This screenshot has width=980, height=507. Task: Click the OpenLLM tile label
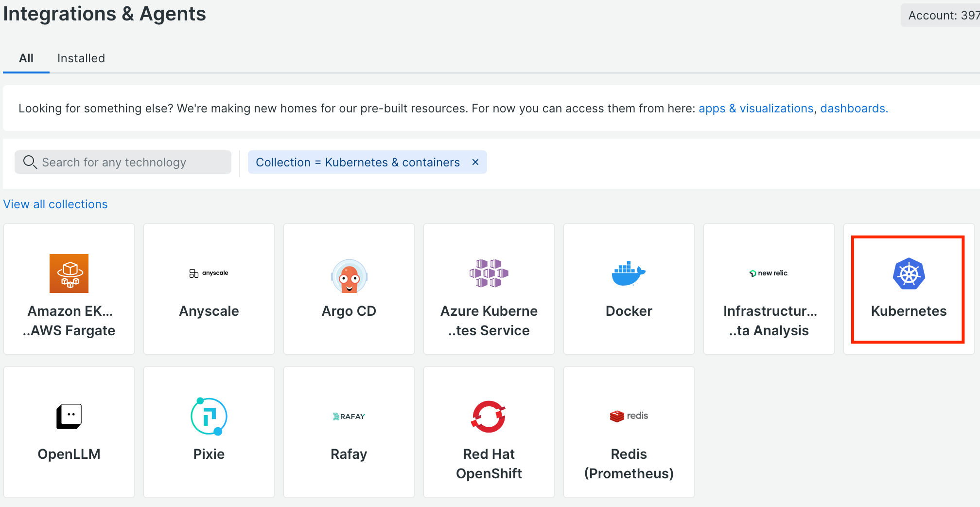[x=69, y=454]
